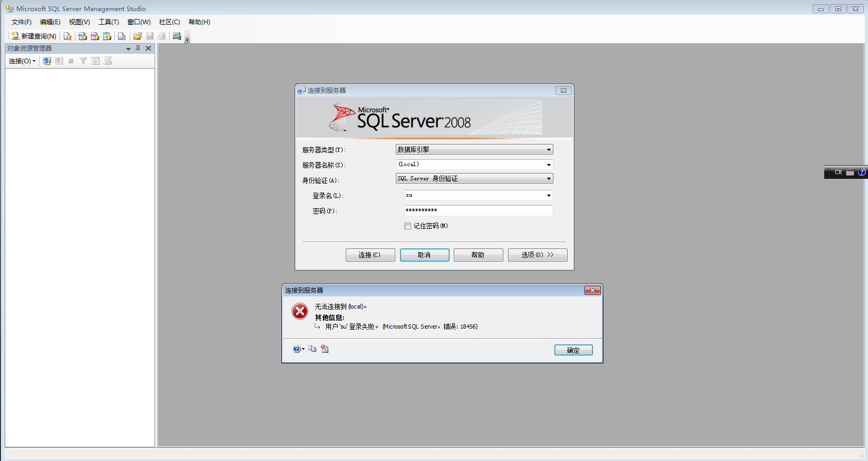Open the 社区(C) menu

click(170, 22)
